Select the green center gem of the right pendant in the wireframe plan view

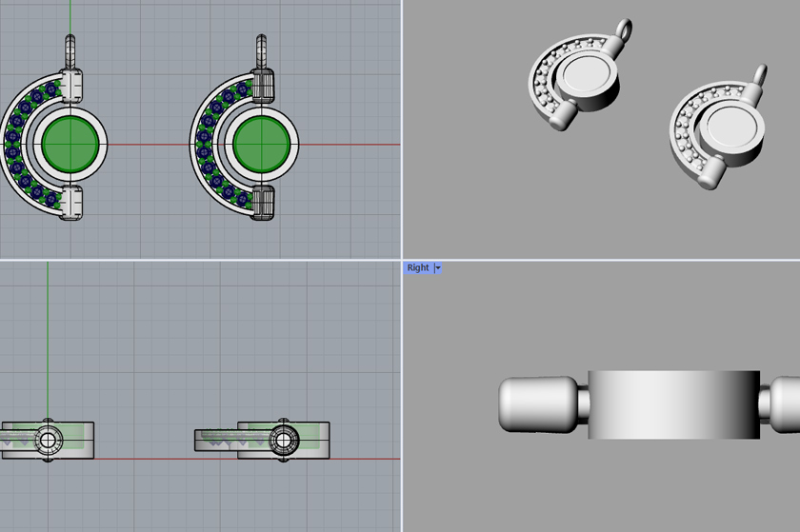(x=262, y=145)
